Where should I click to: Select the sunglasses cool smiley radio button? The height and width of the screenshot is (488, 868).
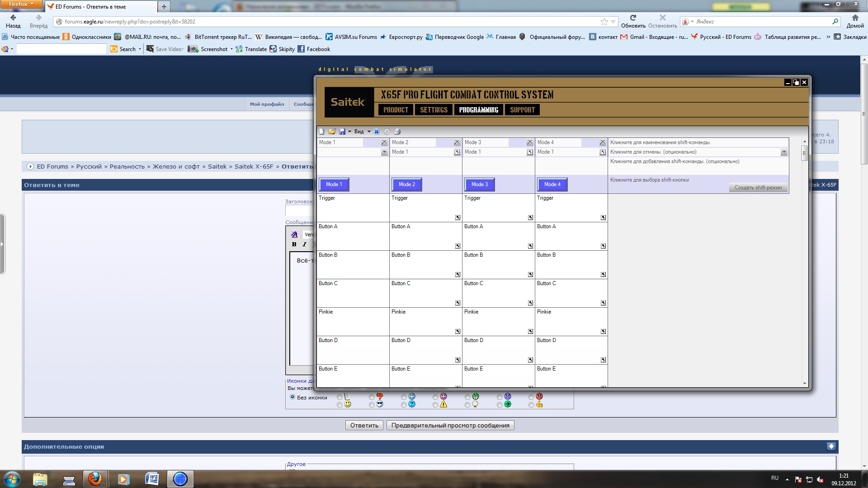372,405
